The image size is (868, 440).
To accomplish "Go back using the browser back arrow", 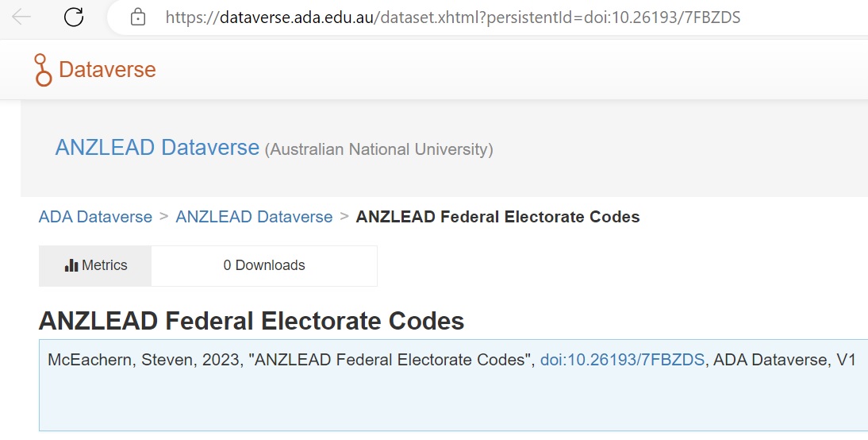I will pyautogui.click(x=21, y=17).
